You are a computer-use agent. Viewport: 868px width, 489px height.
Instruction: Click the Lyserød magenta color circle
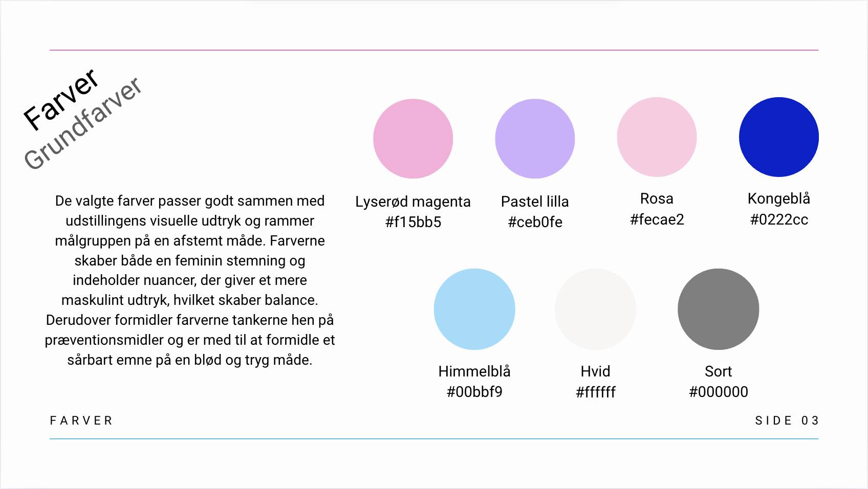413,139
